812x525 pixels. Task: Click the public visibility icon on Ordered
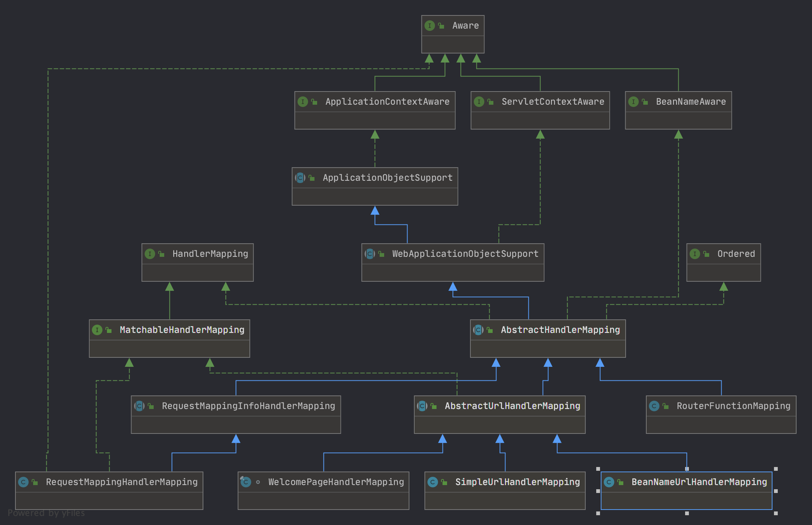[x=706, y=254]
